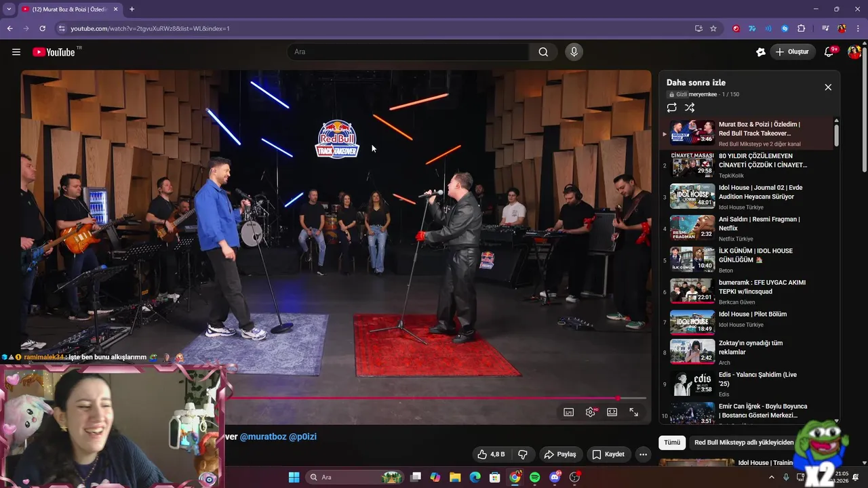
Task: Switch player to theater mode
Action: pos(612,412)
